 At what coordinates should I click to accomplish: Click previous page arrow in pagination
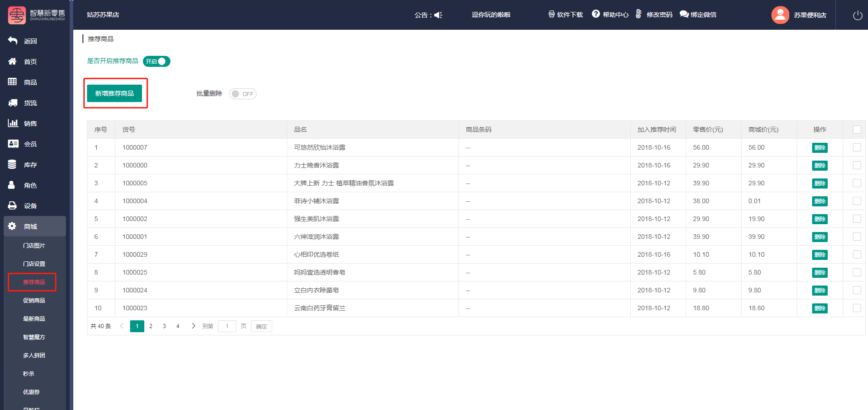point(121,326)
